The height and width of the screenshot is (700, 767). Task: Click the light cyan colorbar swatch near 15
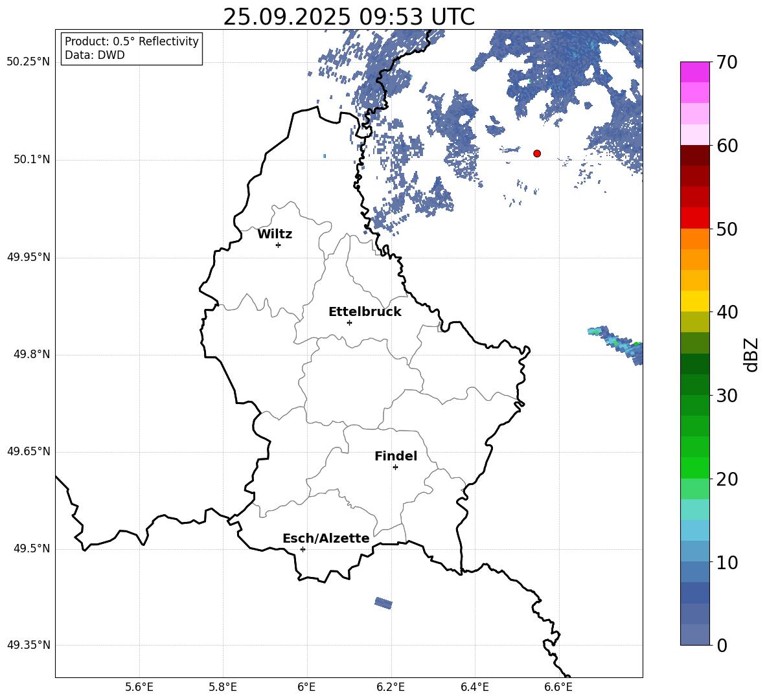(695, 509)
